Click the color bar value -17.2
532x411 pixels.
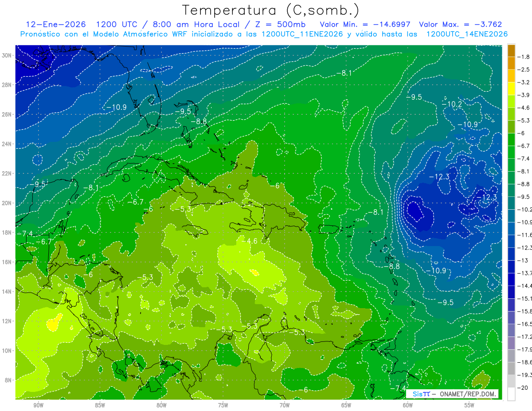pos(524,337)
